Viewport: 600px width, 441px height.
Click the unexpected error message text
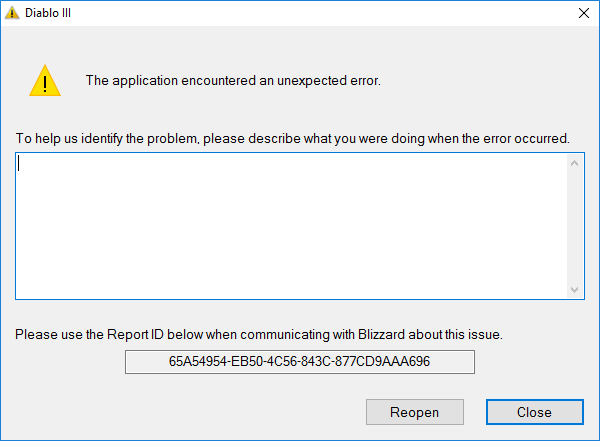click(x=233, y=81)
